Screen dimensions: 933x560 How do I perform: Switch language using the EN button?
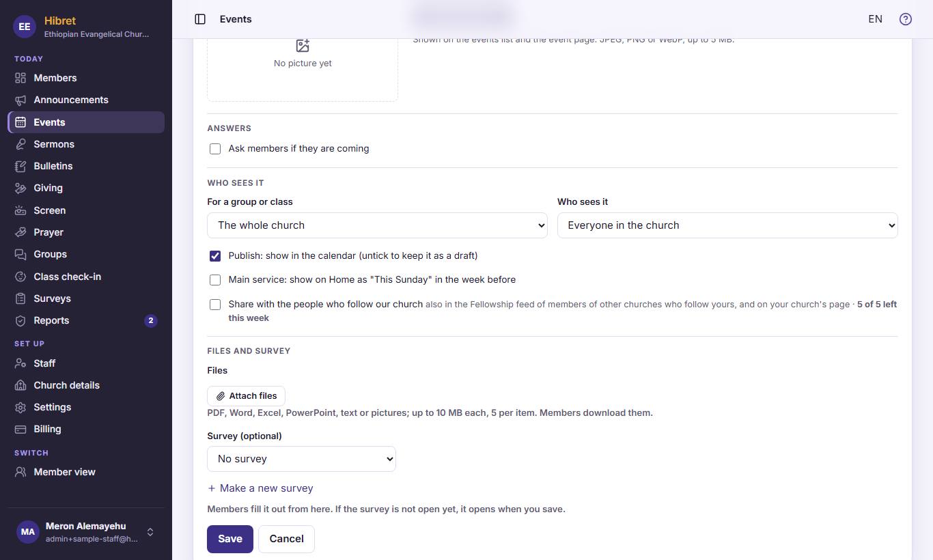[x=875, y=19]
